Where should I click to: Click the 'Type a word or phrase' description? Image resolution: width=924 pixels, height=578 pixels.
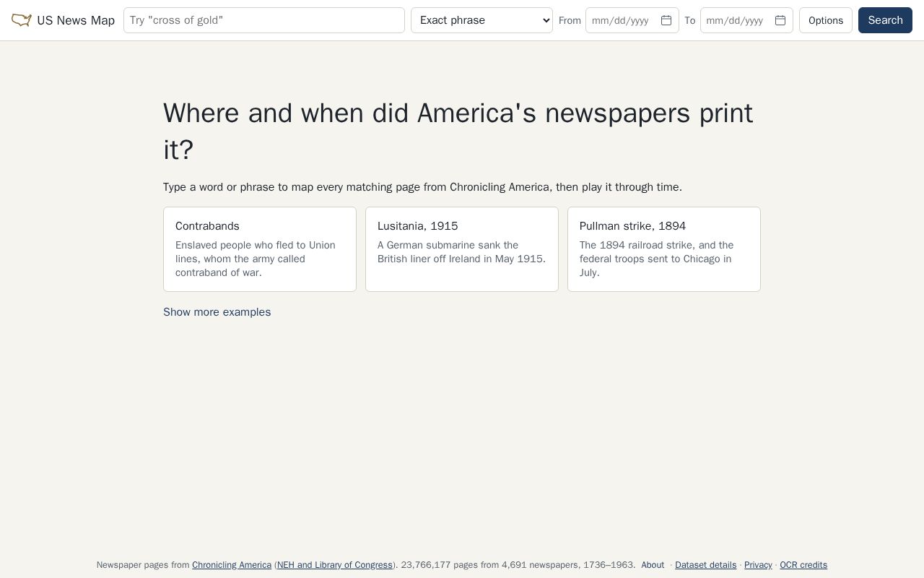point(422,187)
